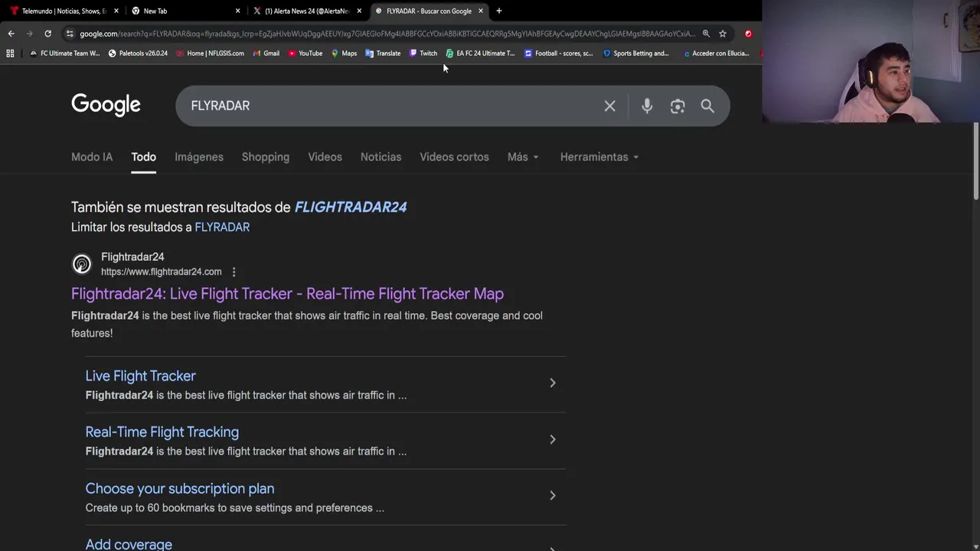This screenshot has width=980, height=551.
Task: Close the Telemundo tab
Action: pyautogui.click(x=116, y=11)
